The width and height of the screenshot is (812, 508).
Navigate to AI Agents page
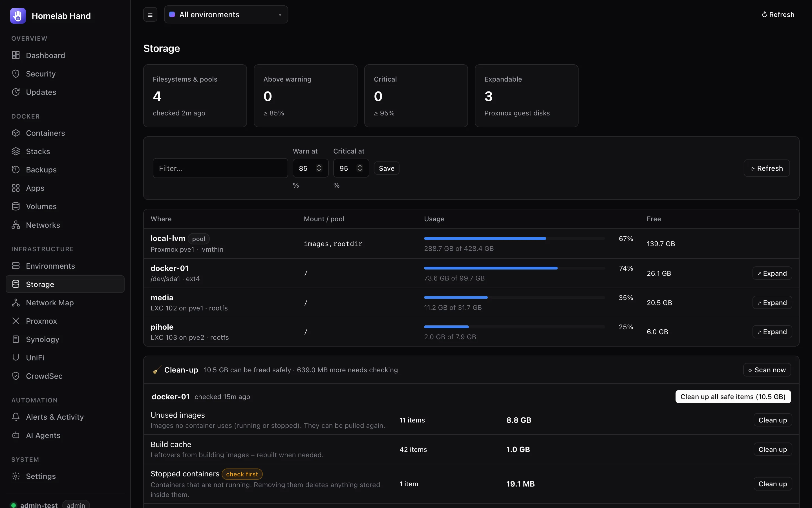65,435
